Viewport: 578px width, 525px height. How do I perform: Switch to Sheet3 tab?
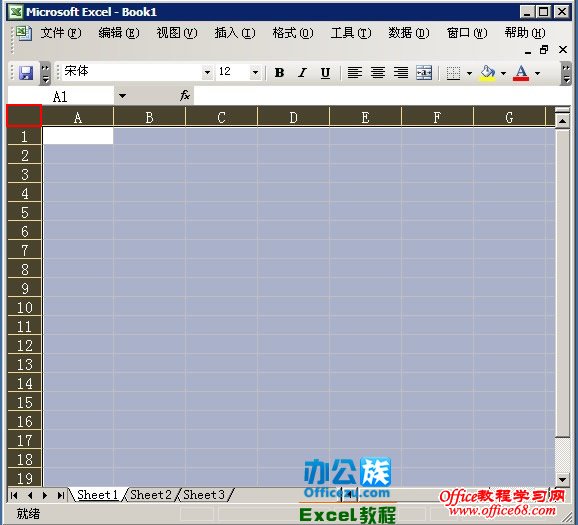tap(204, 495)
